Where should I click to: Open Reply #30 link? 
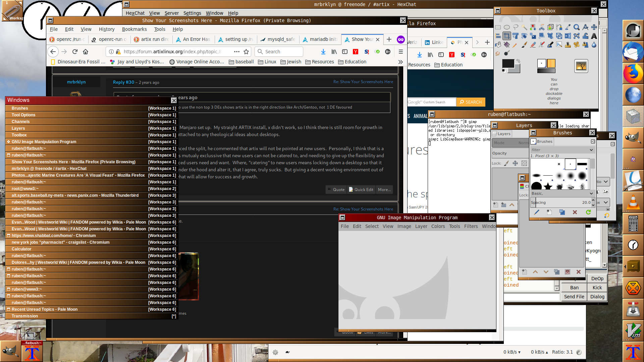[123, 82]
